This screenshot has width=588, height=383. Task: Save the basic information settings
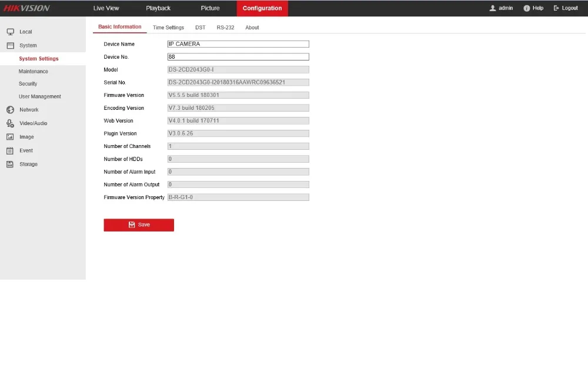click(x=139, y=225)
